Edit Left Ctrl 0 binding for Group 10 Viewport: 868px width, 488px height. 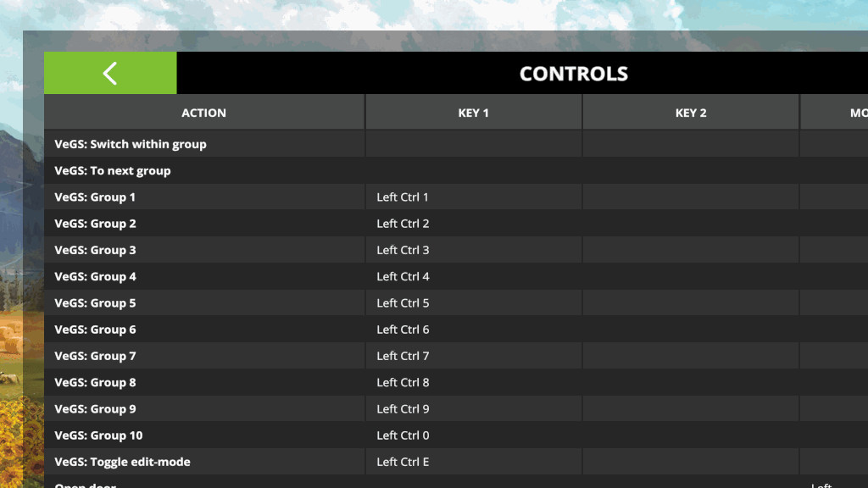(473, 435)
